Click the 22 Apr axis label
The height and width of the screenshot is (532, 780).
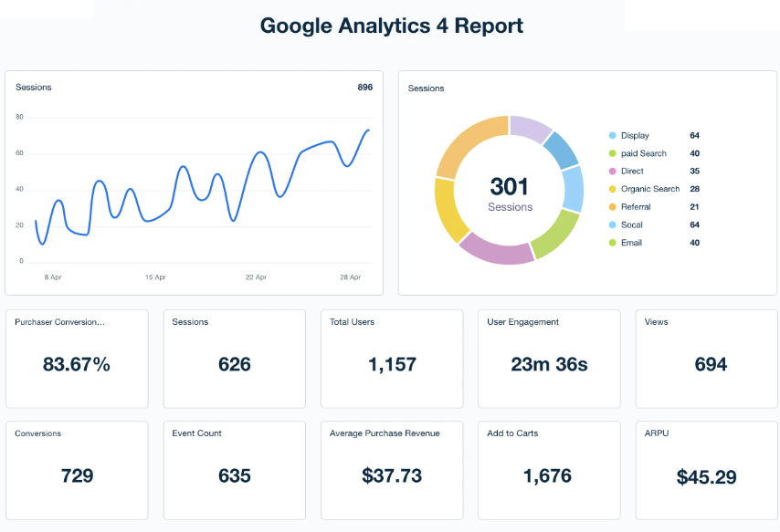click(x=256, y=277)
